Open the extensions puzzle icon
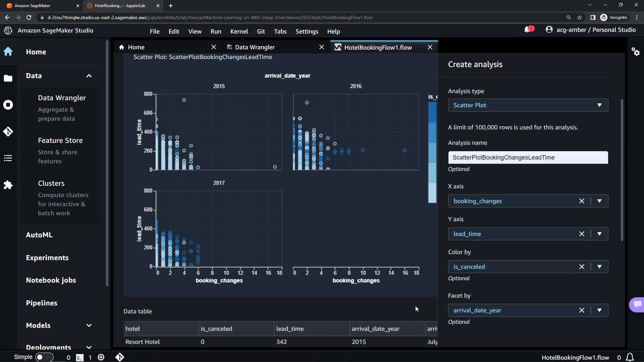Screen dimensions: 644x362 (x=8, y=185)
